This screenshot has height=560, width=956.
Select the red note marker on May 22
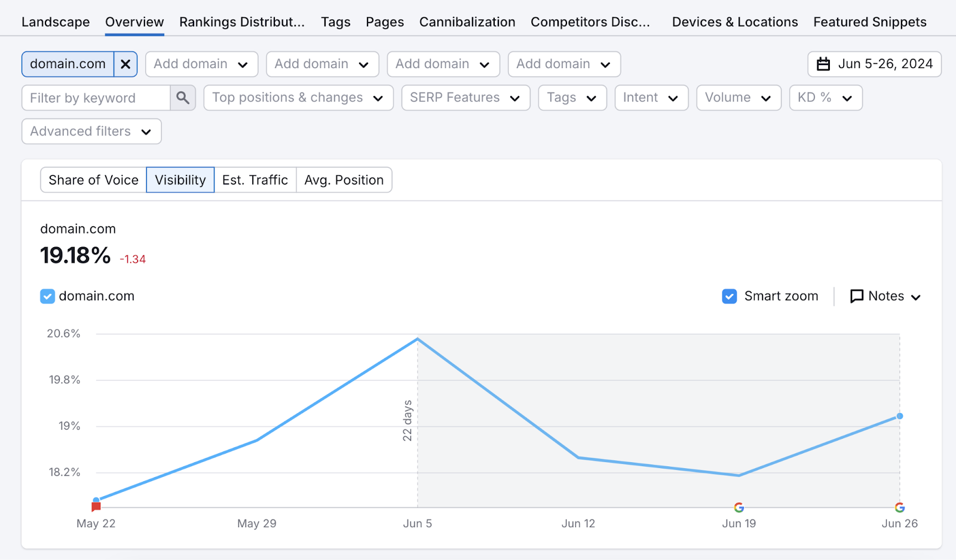(96, 506)
